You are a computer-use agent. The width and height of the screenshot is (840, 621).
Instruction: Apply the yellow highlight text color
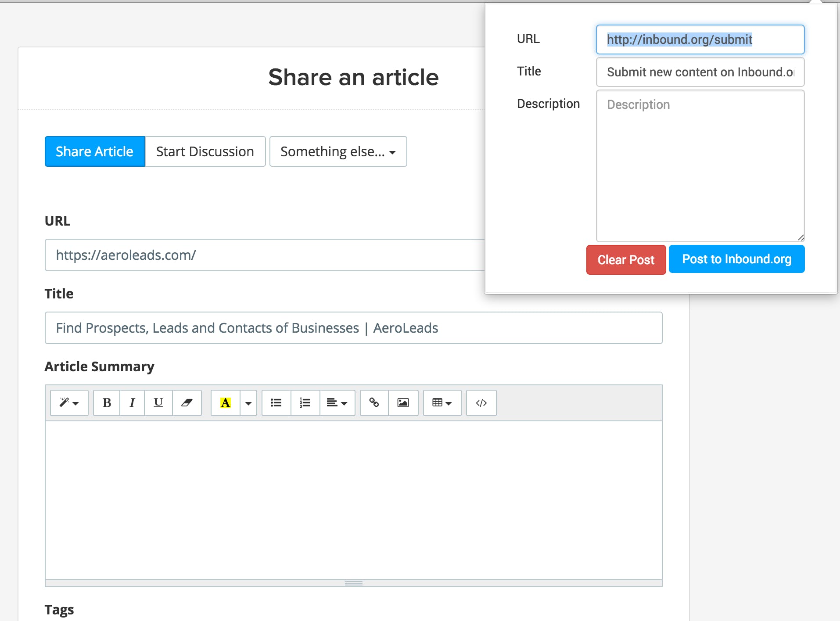pyautogui.click(x=226, y=402)
